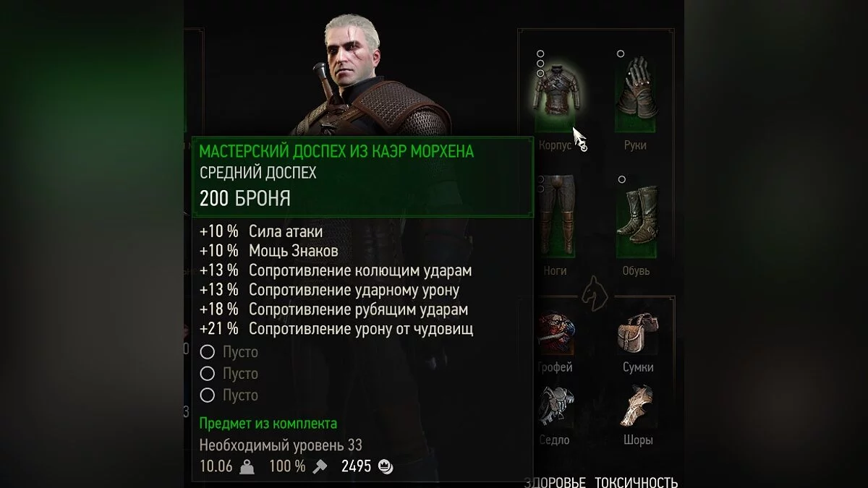The image size is (868, 488).
Task: Select the saddle in the Седло slot
Action: [556, 406]
